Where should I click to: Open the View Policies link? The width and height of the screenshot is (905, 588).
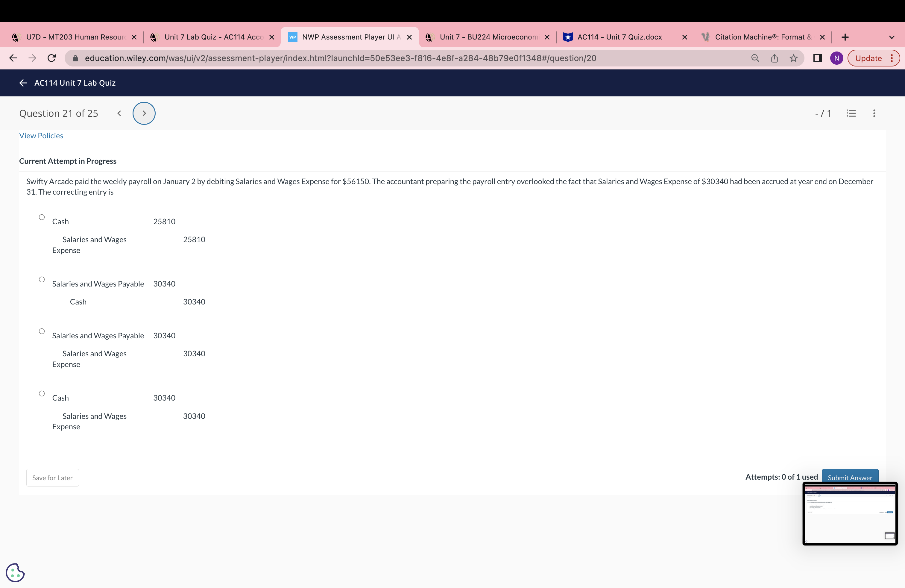click(41, 136)
